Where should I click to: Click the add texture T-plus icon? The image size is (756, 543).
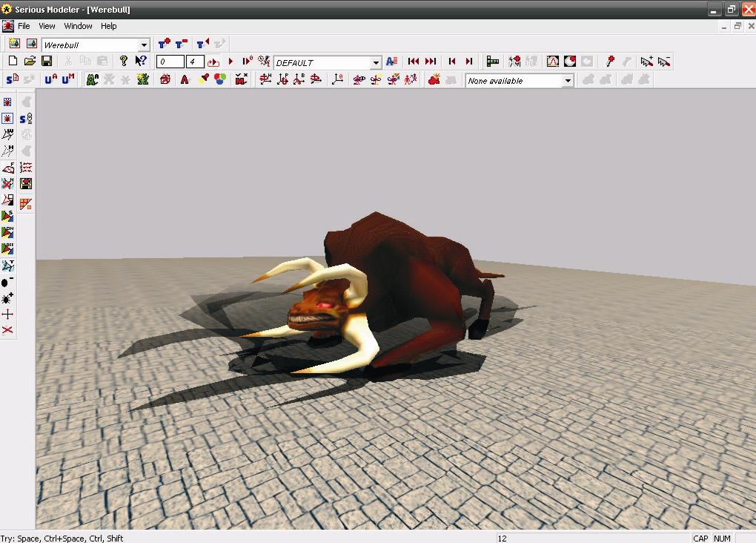[x=164, y=44]
